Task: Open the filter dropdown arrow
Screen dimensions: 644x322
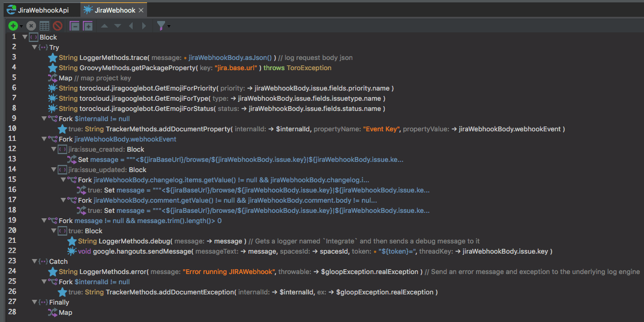Action: (x=169, y=26)
